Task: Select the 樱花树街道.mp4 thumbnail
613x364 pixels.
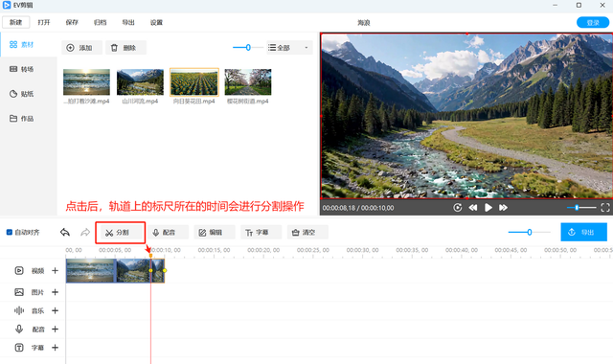Action: pyautogui.click(x=248, y=82)
